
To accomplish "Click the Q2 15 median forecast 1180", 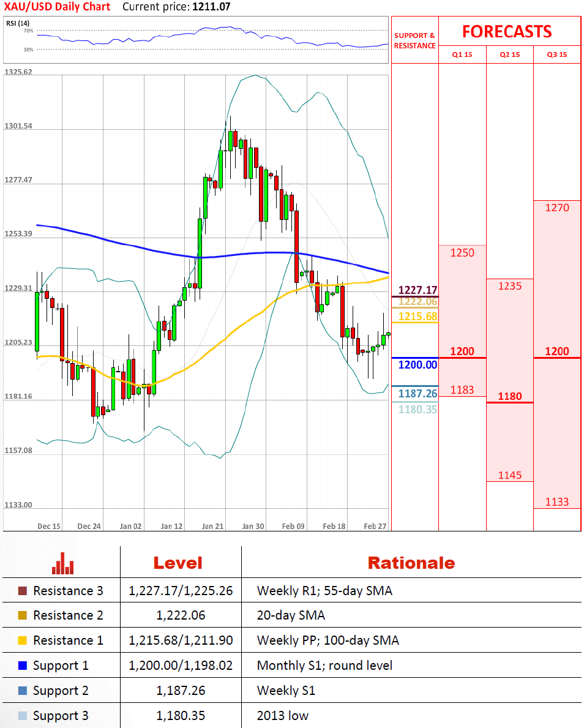I will pos(510,396).
